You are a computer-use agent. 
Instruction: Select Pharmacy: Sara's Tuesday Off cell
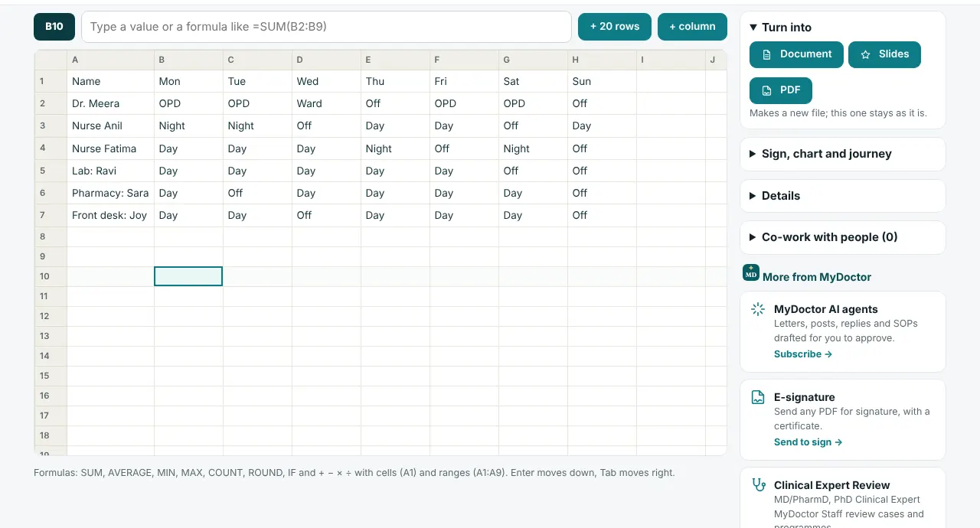coord(257,193)
